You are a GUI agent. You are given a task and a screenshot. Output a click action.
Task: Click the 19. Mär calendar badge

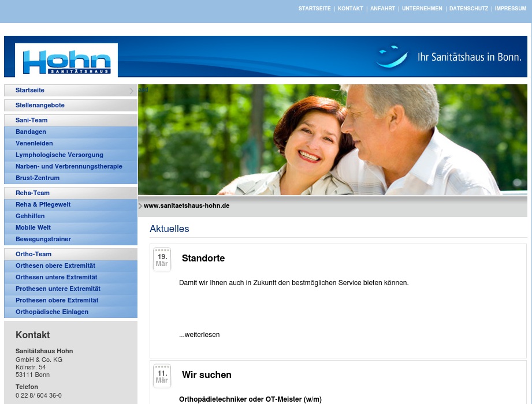click(162, 259)
